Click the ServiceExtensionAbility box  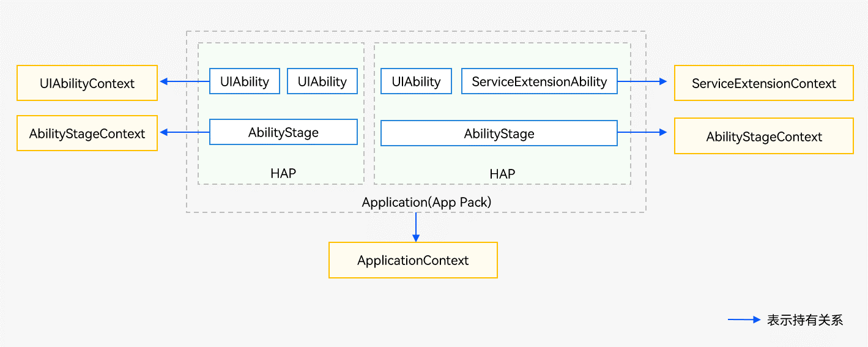[539, 81]
